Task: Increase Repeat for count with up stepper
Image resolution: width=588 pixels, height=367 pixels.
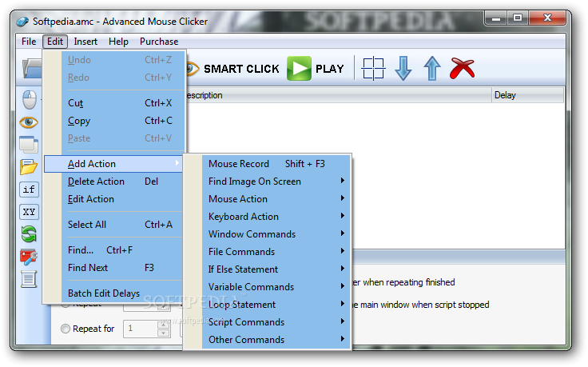Action: [x=164, y=325]
